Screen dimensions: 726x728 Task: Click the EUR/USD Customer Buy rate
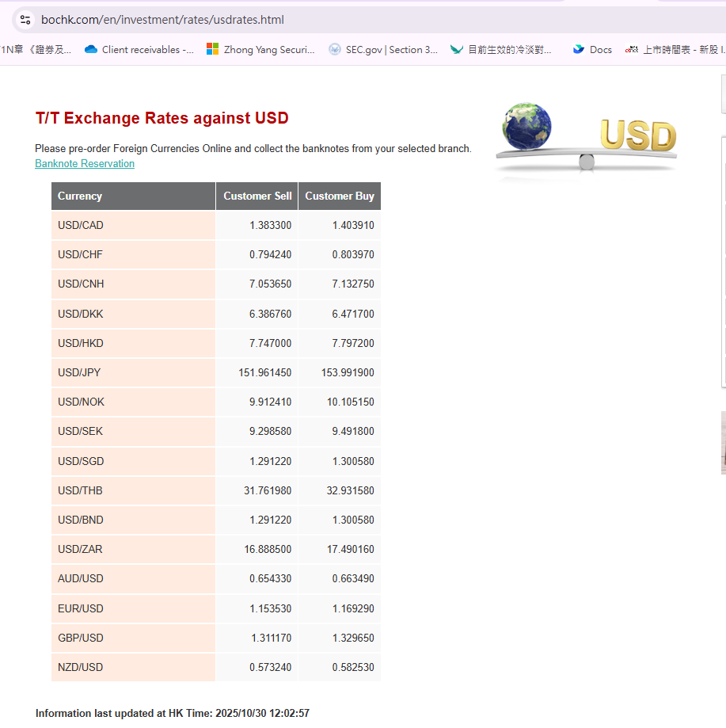352,608
